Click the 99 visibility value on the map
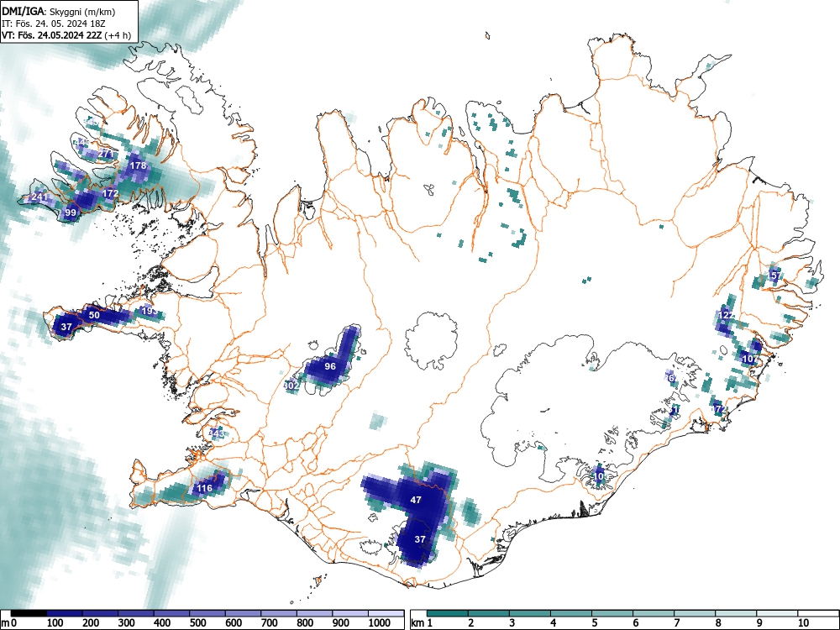Viewport: 840px width, 630px height. click(x=71, y=213)
